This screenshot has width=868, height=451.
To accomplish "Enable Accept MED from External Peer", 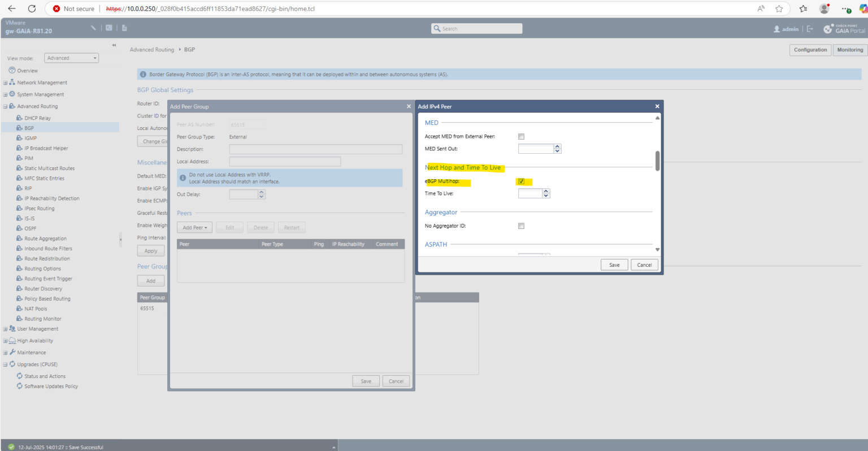I will click(521, 137).
